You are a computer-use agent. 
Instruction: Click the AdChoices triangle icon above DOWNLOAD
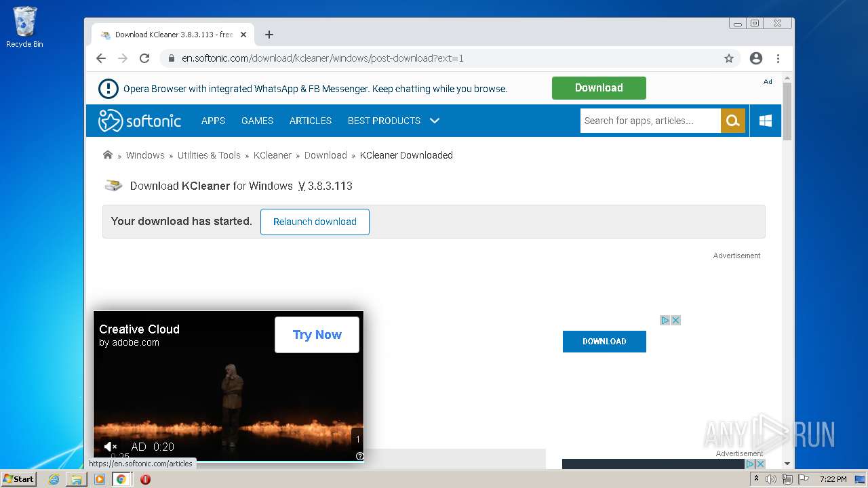coord(666,320)
